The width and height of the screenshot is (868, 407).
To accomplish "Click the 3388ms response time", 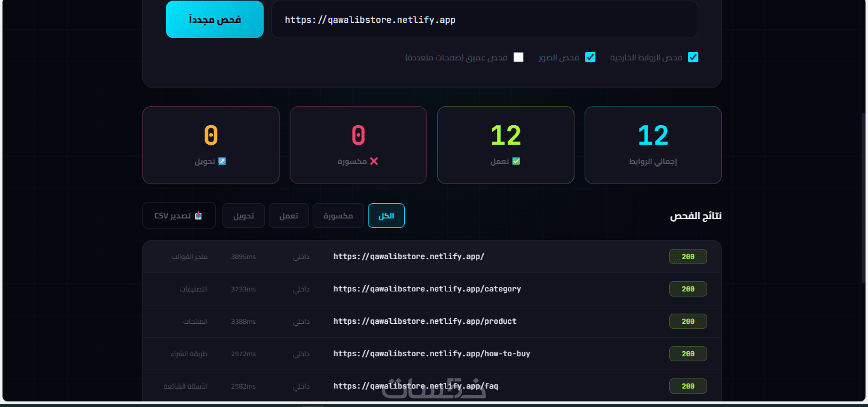I will click(243, 322).
